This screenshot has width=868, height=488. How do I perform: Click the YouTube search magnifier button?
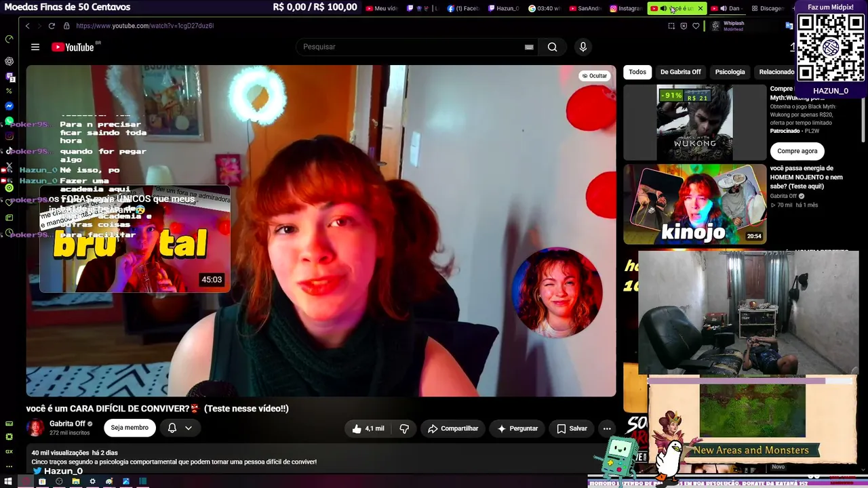[x=553, y=47]
